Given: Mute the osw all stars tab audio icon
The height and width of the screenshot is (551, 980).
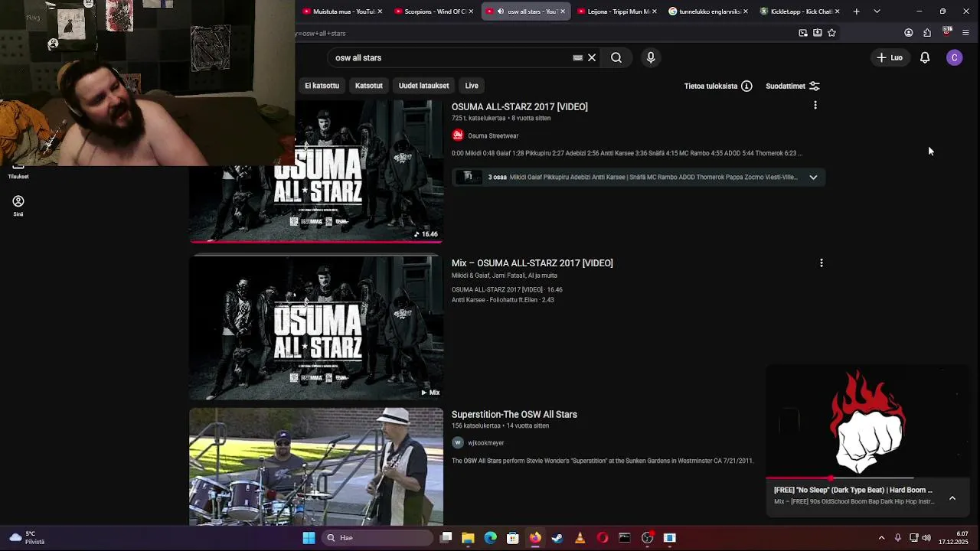Looking at the screenshot, I should [501, 11].
